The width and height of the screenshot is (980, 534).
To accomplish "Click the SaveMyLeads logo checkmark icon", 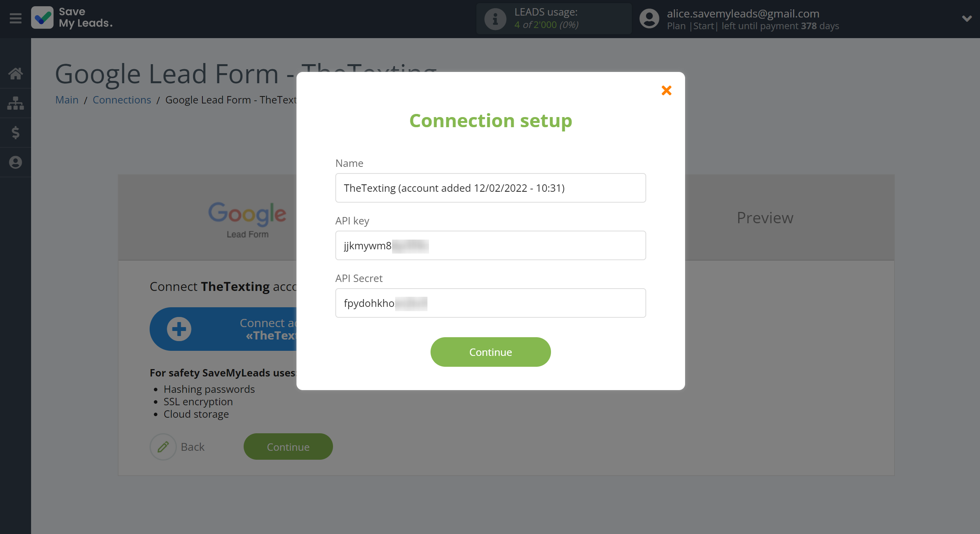I will (x=43, y=18).
